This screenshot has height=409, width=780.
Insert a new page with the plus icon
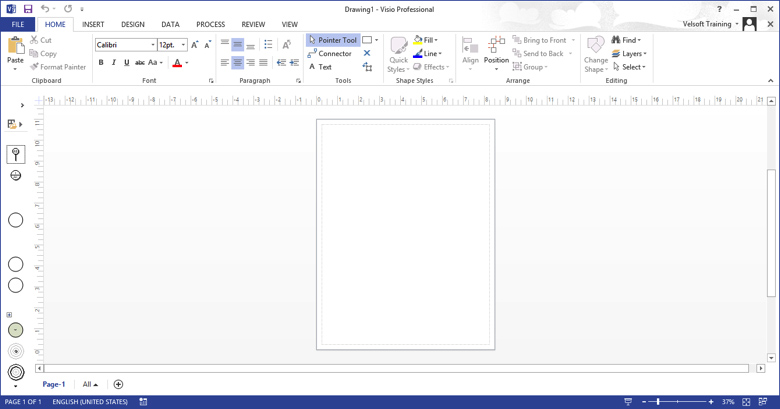[x=118, y=384]
